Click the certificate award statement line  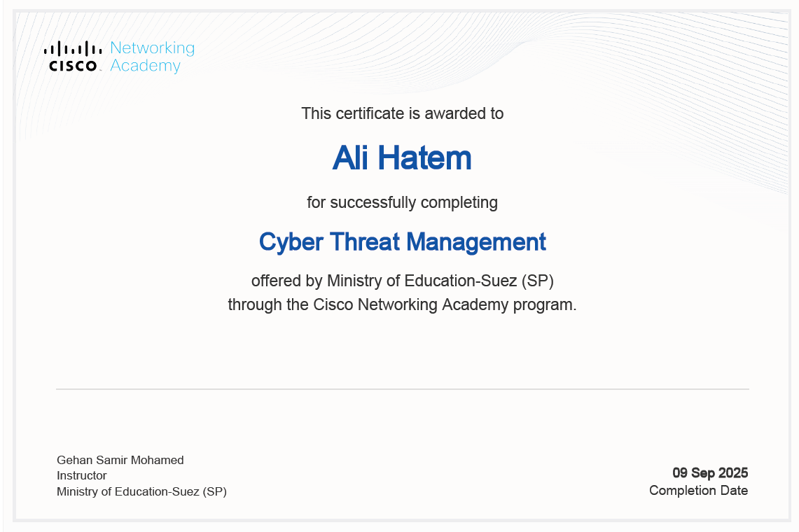tap(402, 113)
